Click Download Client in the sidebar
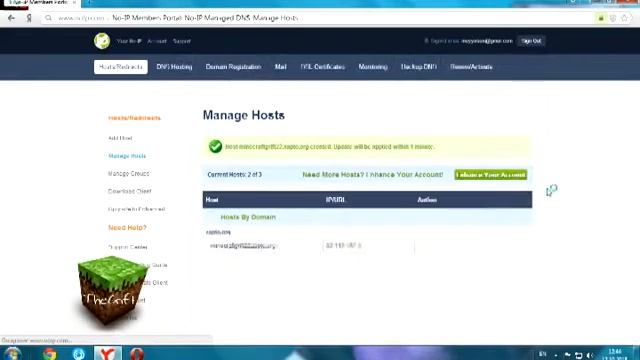This screenshot has height=360, width=640. (129, 191)
